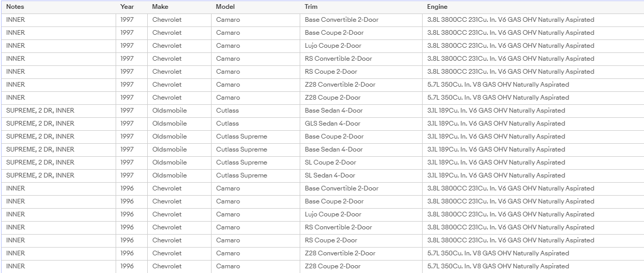Select the SL Coupe 2-Door trim cell
Viewport: 644px width, 273px height.
(x=361, y=162)
